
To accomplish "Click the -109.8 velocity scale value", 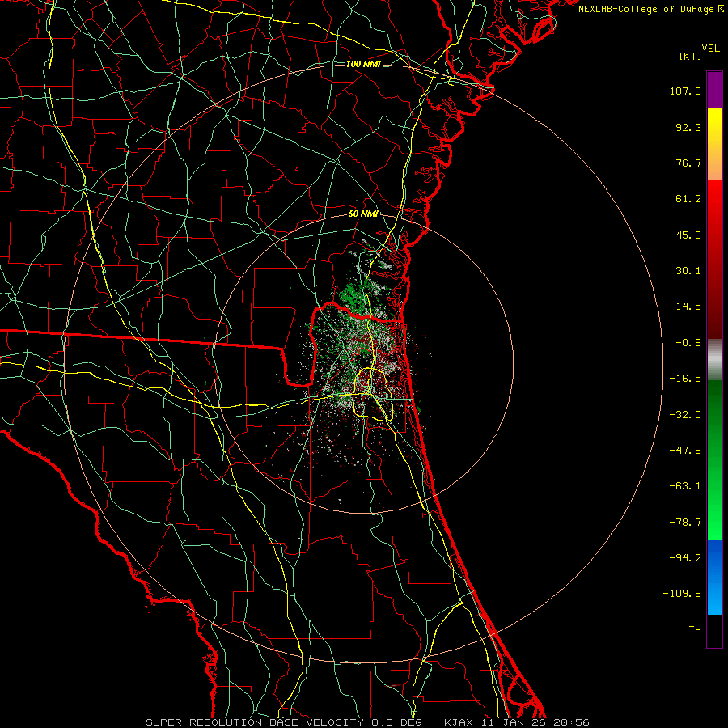I will pyautogui.click(x=682, y=594).
